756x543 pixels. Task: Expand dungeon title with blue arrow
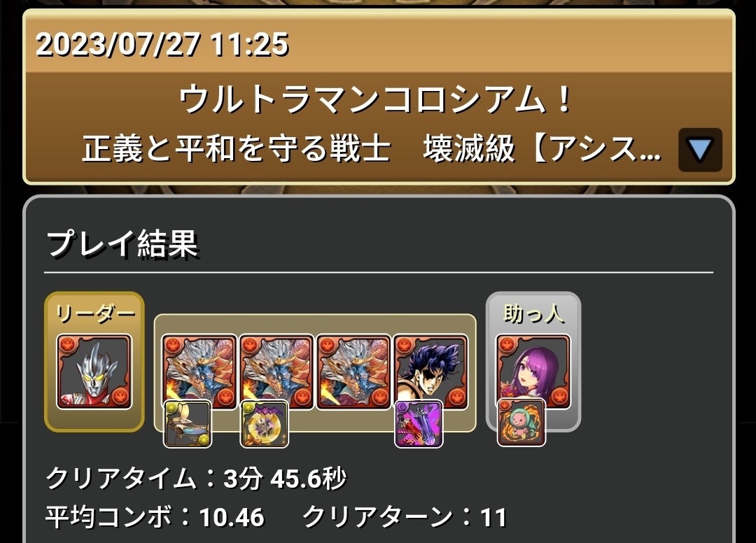pos(700,150)
